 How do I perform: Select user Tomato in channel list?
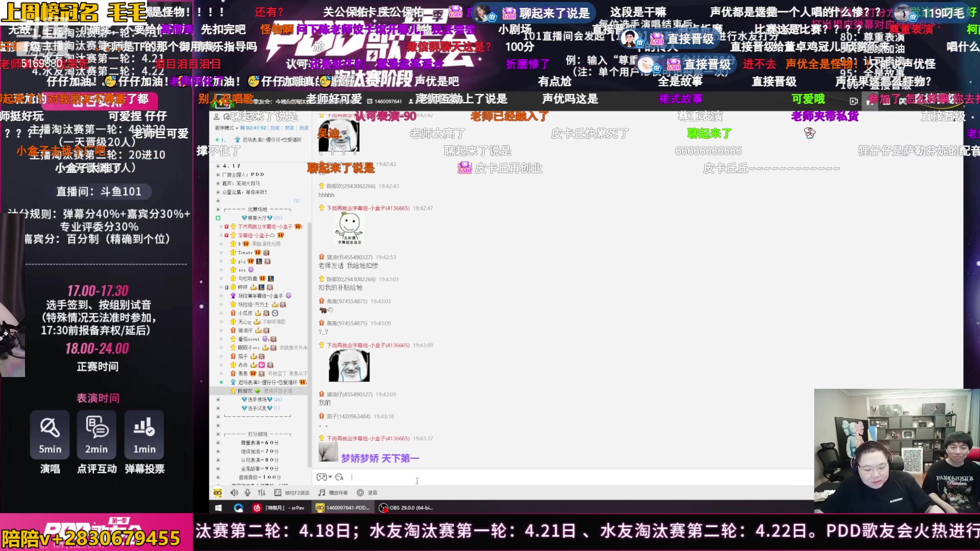coord(245,253)
